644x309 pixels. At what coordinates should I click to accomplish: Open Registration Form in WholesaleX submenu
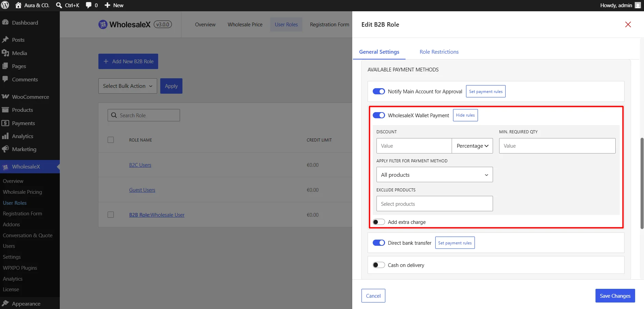(23, 214)
